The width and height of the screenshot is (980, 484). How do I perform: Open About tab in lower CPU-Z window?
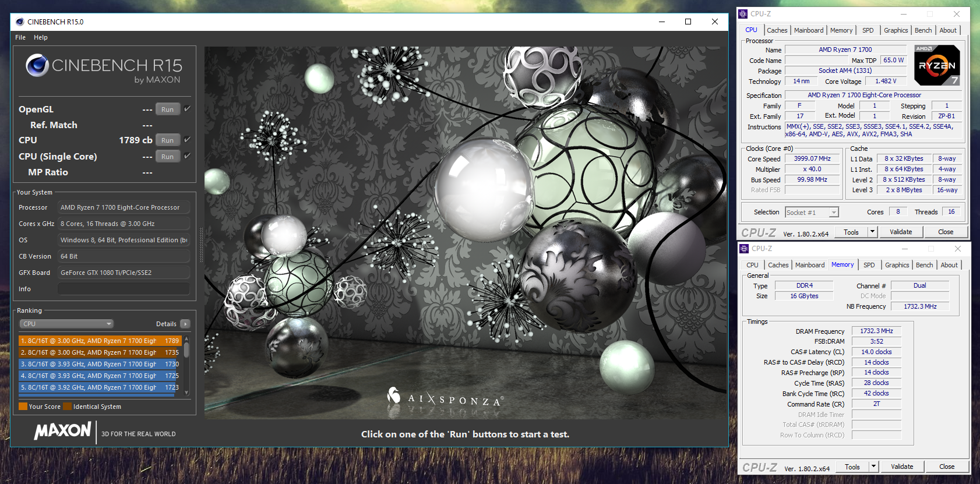coord(949,265)
